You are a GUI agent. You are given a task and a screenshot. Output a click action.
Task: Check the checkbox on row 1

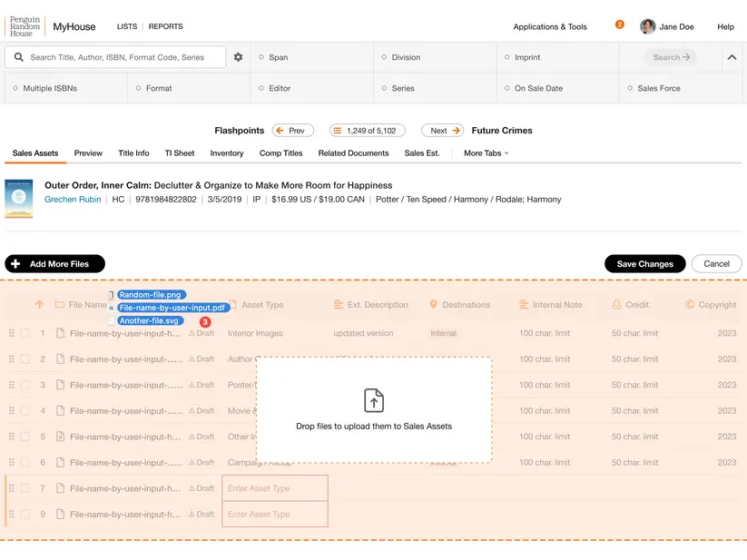(x=25, y=334)
